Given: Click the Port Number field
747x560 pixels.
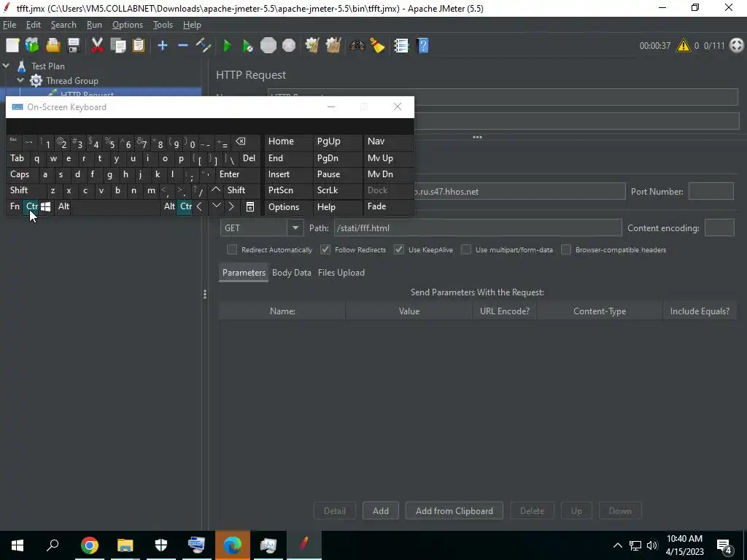Looking at the screenshot, I should pos(711,192).
